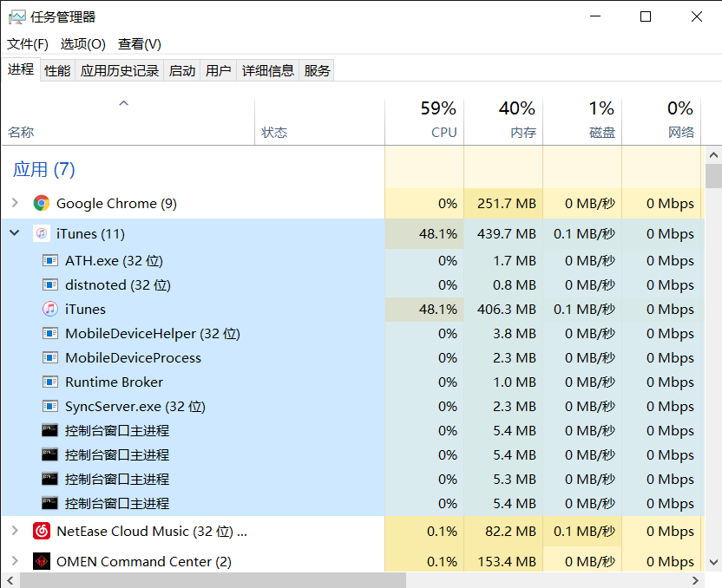Click the NetEase Cloud Music icon
The height and width of the screenshot is (588, 722).
[x=41, y=532]
